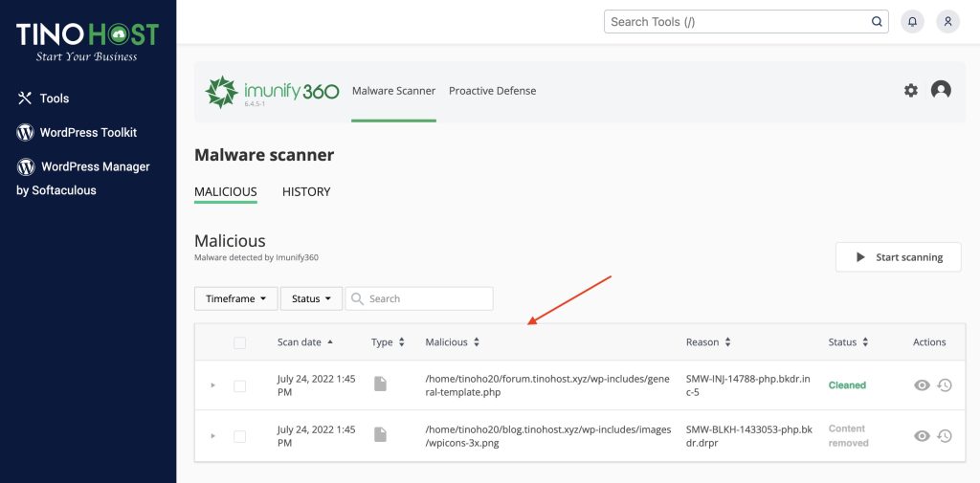Toggle the select-all checkbox in table header

click(239, 342)
